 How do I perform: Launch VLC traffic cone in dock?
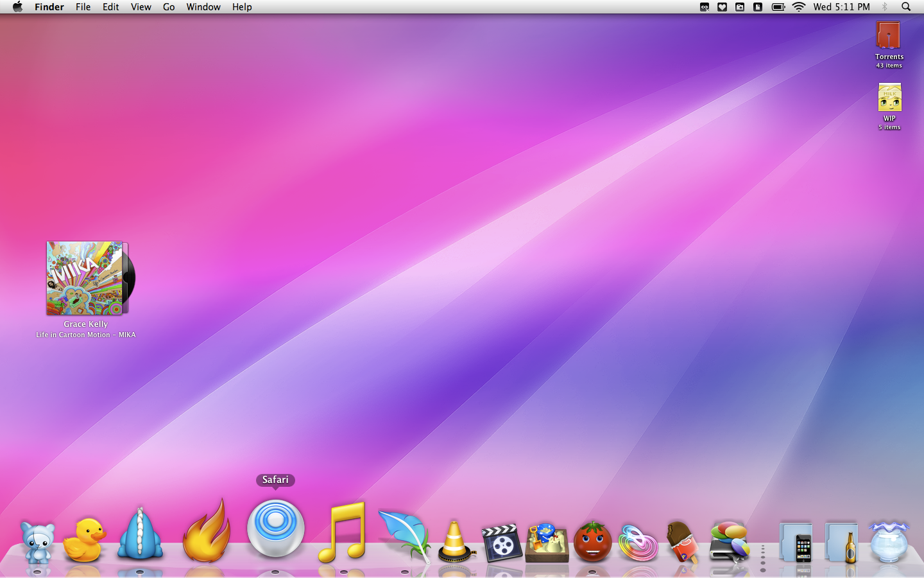(455, 541)
